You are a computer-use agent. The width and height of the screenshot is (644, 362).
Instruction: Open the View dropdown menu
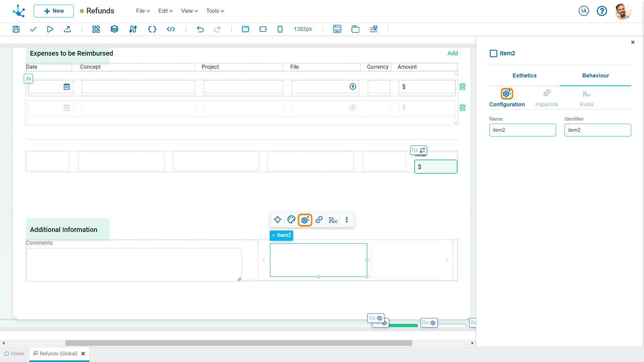pos(190,11)
